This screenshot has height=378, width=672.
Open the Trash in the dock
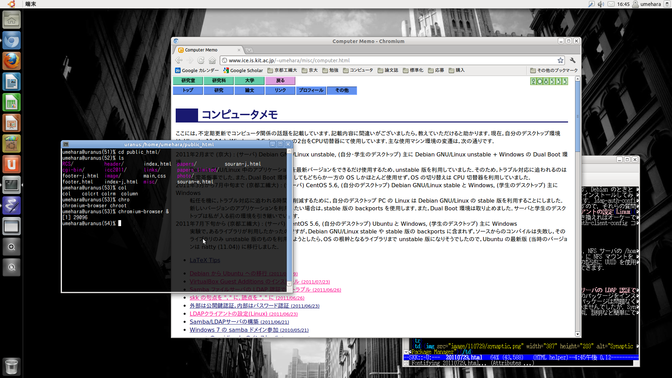tap(12, 366)
